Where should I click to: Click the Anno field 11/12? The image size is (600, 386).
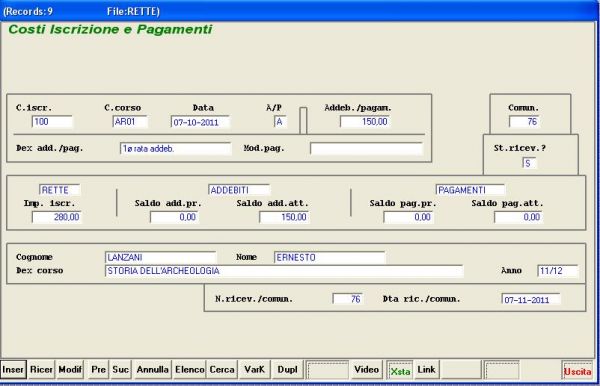tap(558, 271)
